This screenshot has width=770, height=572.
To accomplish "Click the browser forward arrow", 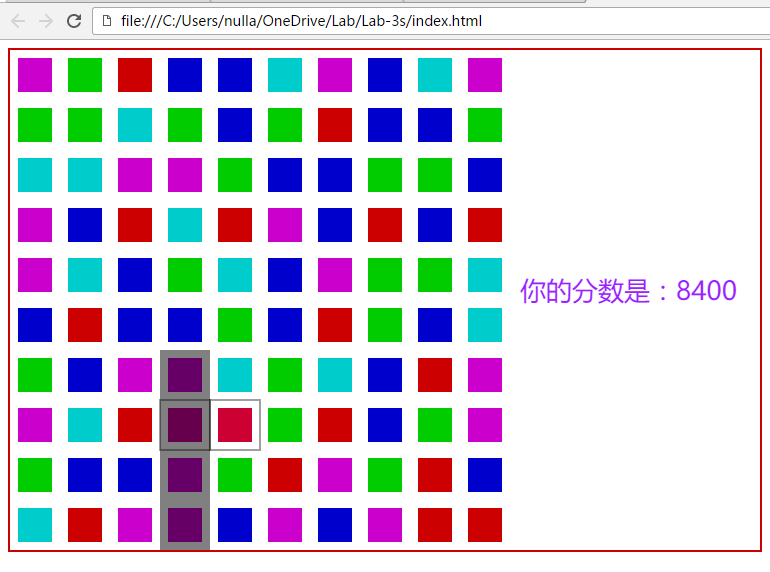I will [x=45, y=21].
